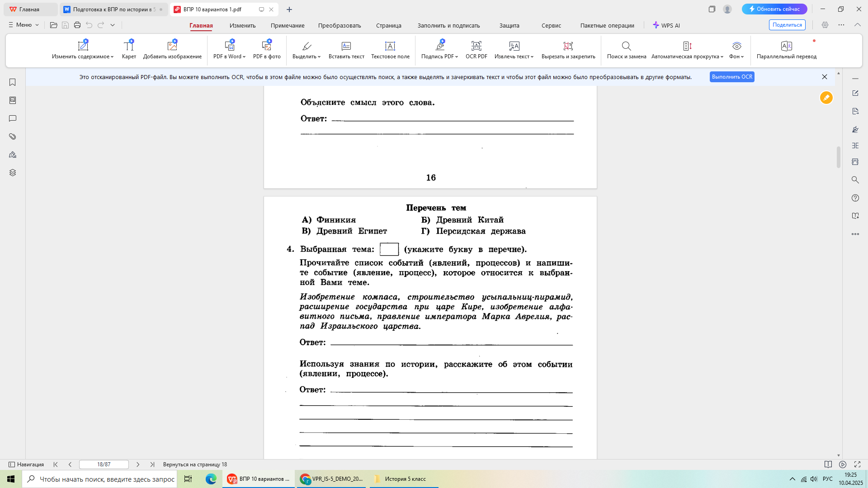This screenshot has width=868, height=488.
Task: Click Add Image tool
Action: (x=172, y=50)
